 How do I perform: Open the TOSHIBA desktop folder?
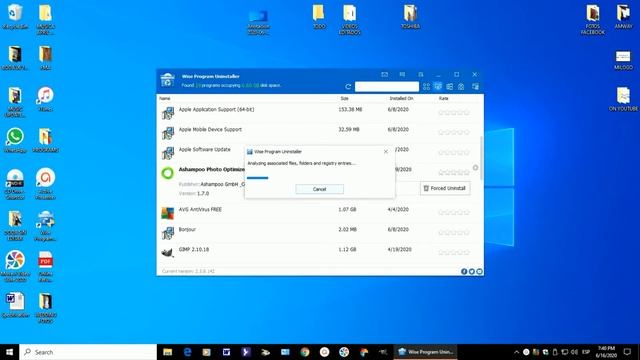click(410, 17)
